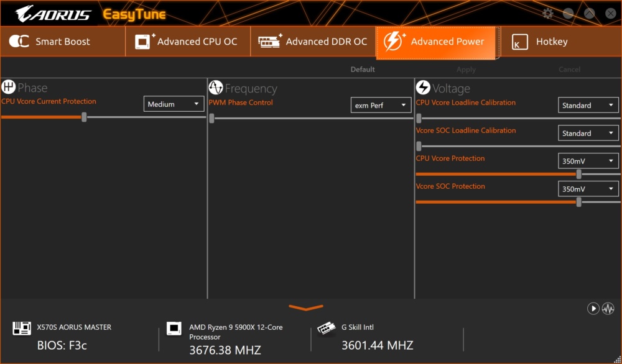Click the Advanced CPU OC chip icon
This screenshot has width=622, height=364.
pos(145,41)
